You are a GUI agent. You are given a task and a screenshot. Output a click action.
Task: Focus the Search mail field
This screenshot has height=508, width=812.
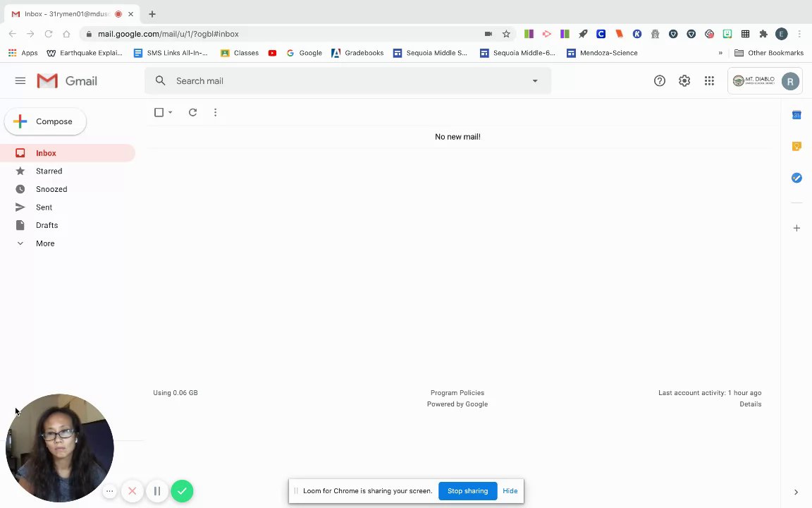(x=348, y=81)
